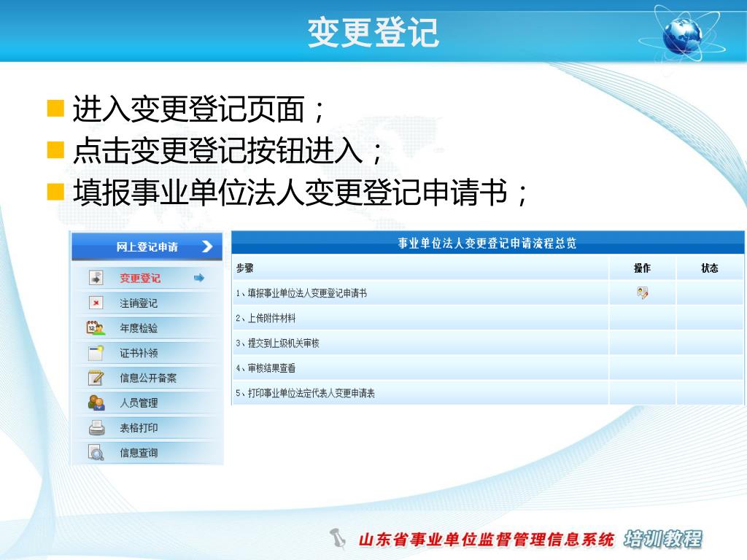Select step 5、打印事业单位法定代表人变更申请表
The height and width of the screenshot is (560, 747).
point(306,393)
